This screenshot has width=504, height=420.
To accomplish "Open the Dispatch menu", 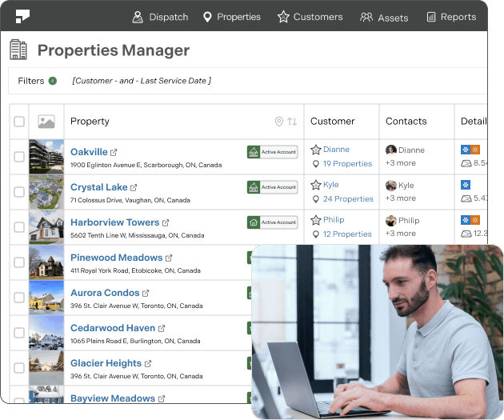I will click(x=160, y=17).
